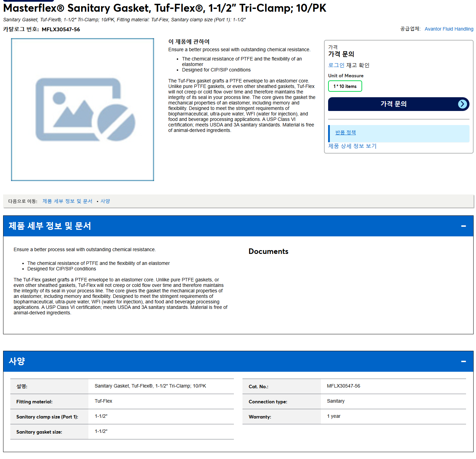Click the Connection type value Sanitary

pos(336,401)
